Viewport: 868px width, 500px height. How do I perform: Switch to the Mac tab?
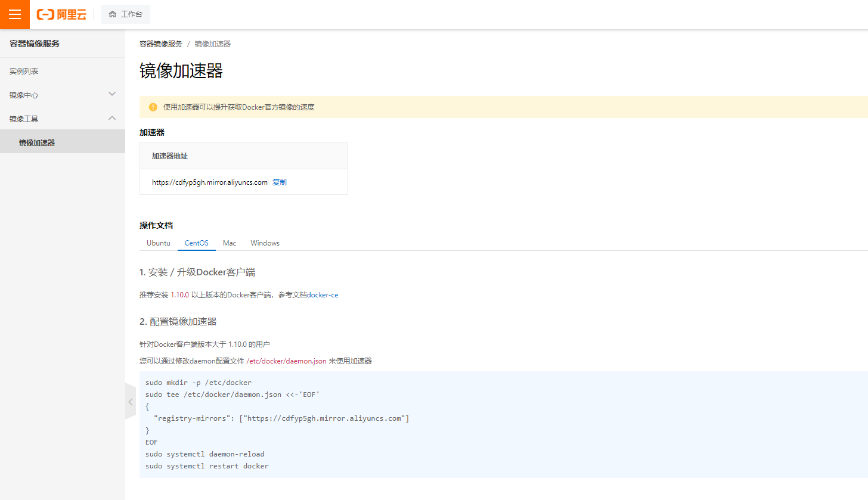tap(230, 243)
